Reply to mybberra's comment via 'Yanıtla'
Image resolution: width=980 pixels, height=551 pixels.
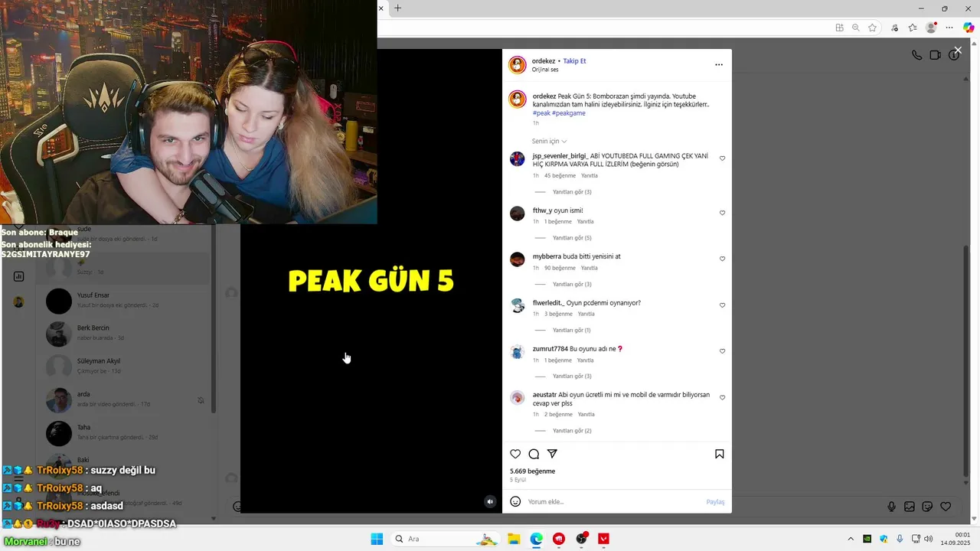click(x=589, y=268)
